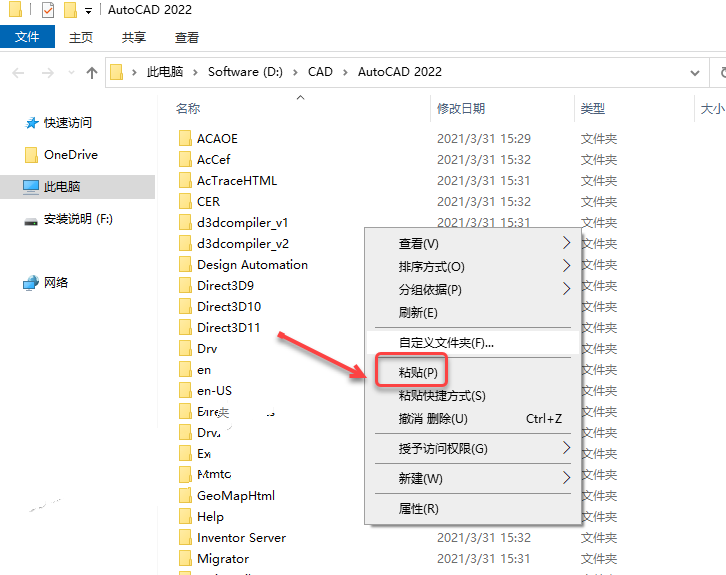
Task: Click Software (D:) in the address path
Action: 245,72
